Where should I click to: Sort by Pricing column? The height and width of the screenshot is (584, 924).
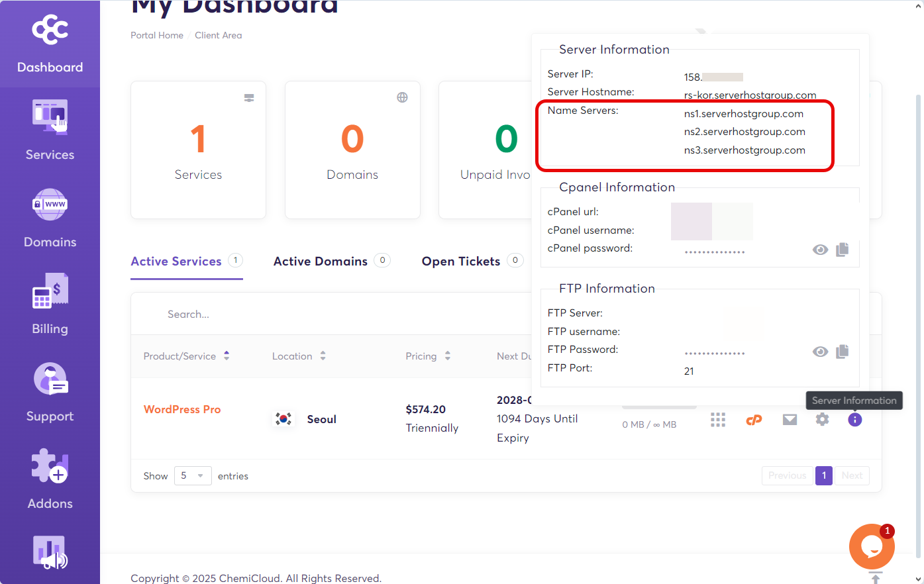tap(428, 356)
